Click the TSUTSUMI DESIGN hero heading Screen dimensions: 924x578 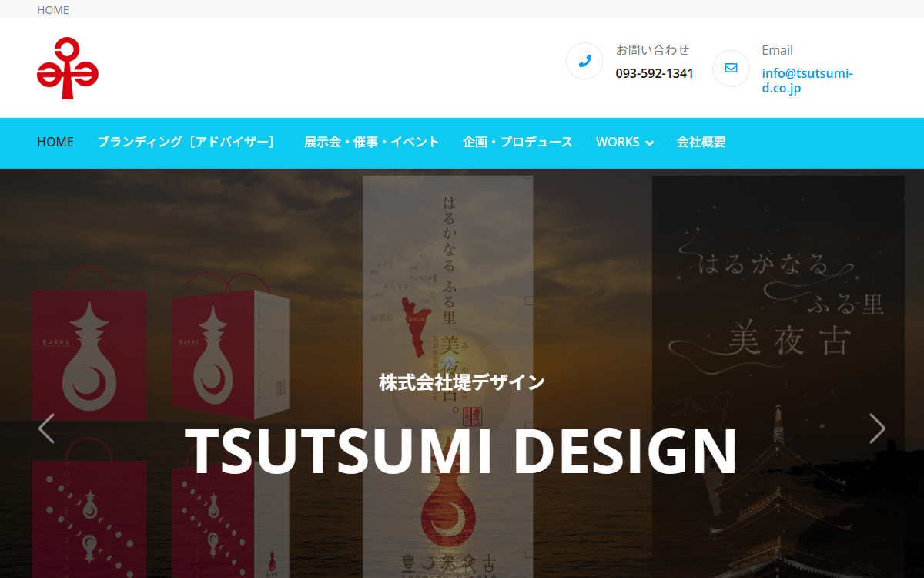461,452
